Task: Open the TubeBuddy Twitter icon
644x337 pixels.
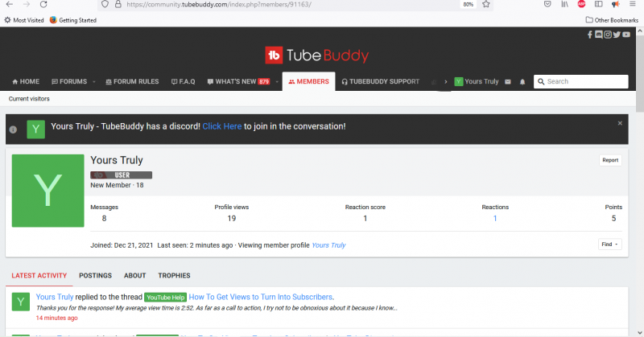Action: (616, 34)
